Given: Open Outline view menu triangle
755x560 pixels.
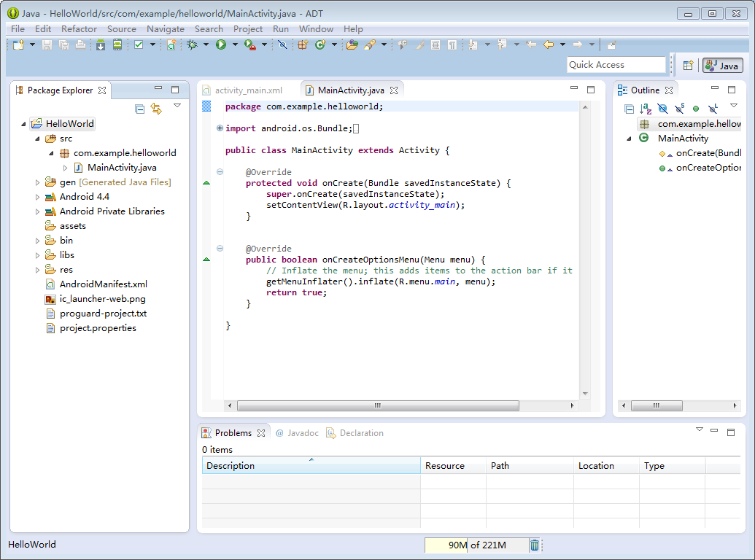Looking at the screenshot, I should click(733, 105).
